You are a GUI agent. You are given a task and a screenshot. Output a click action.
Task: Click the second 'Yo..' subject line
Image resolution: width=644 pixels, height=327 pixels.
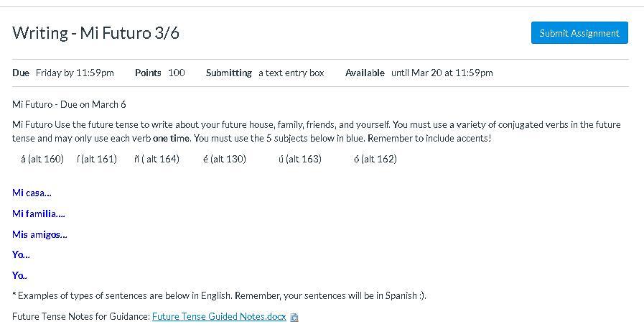point(20,275)
